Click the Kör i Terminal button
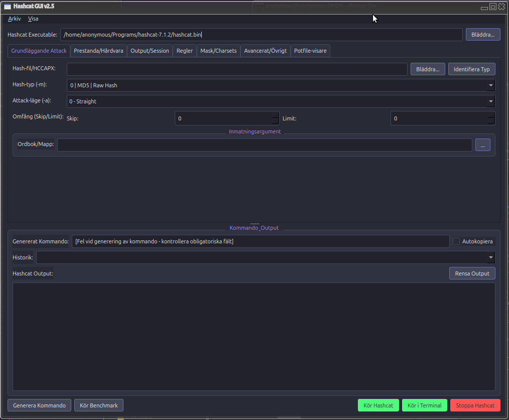The height and width of the screenshot is (420, 509). [x=424, y=405]
